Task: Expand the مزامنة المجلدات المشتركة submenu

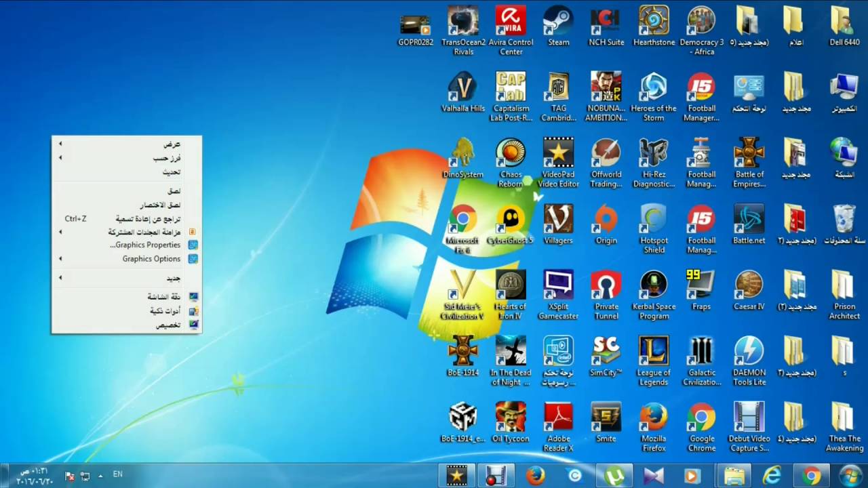Action: coord(126,232)
